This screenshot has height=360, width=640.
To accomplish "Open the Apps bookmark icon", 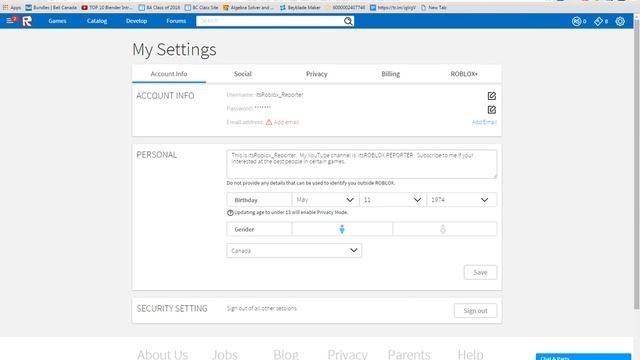I will pos(5,7).
